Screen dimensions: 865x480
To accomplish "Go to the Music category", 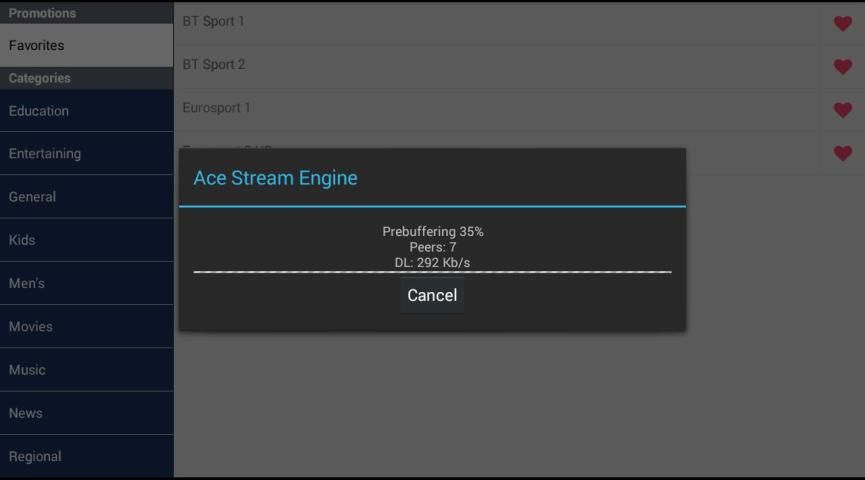I will click(86, 370).
